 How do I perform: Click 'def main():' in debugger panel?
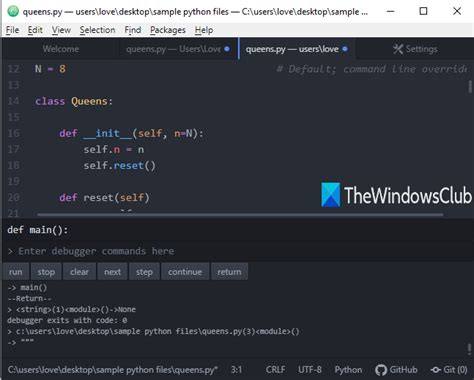(x=38, y=230)
